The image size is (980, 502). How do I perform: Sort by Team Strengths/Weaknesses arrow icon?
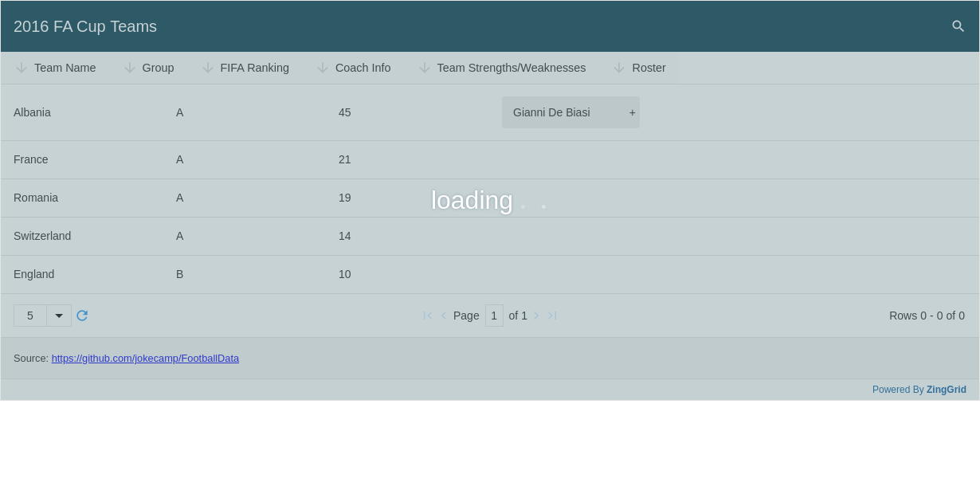tap(425, 68)
